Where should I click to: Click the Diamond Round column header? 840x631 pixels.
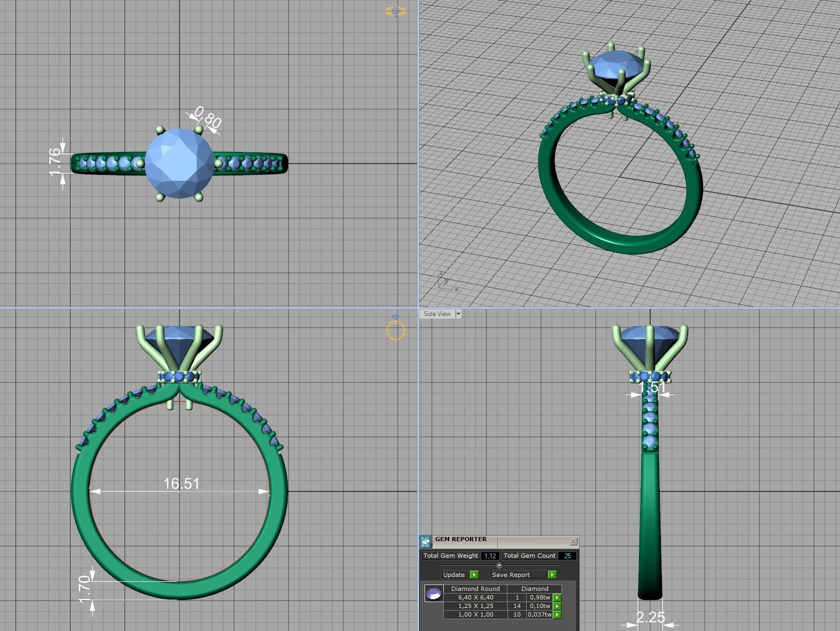[x=475, y=589]
